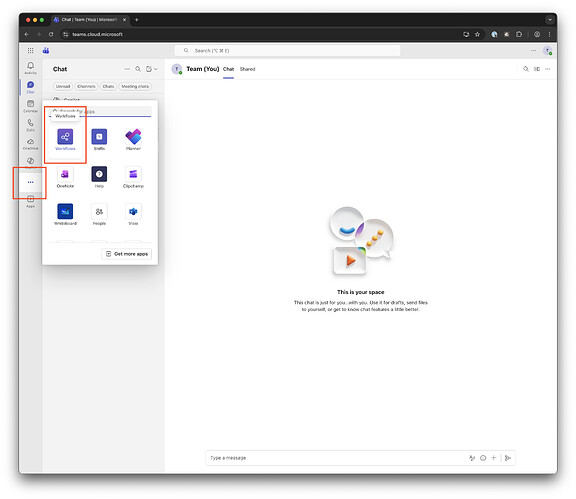Select the Unread filter chip
The height and width of the screenshot is (499, 576).
[x=63, y=86]
